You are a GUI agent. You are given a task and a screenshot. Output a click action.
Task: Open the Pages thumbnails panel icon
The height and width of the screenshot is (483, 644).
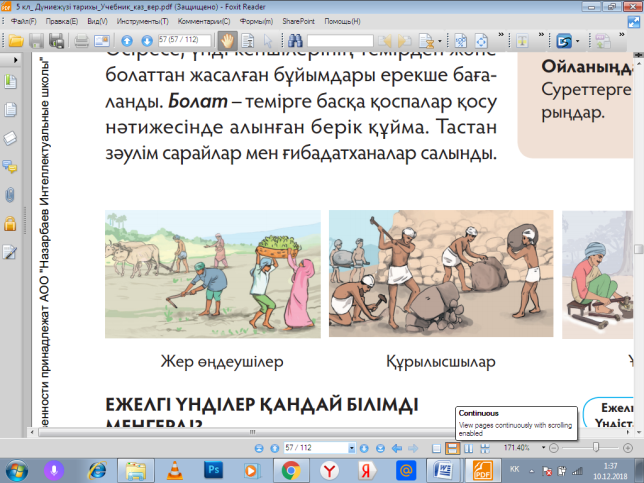10,110
